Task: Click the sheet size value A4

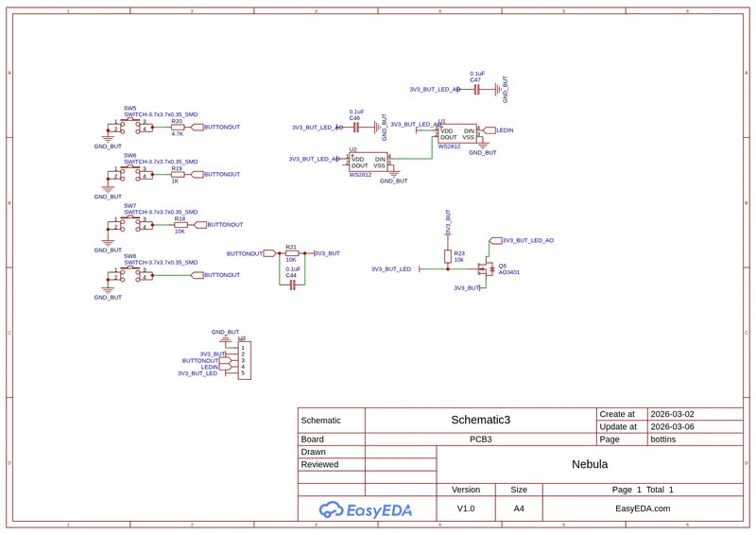Action: (x=519, y=509)
